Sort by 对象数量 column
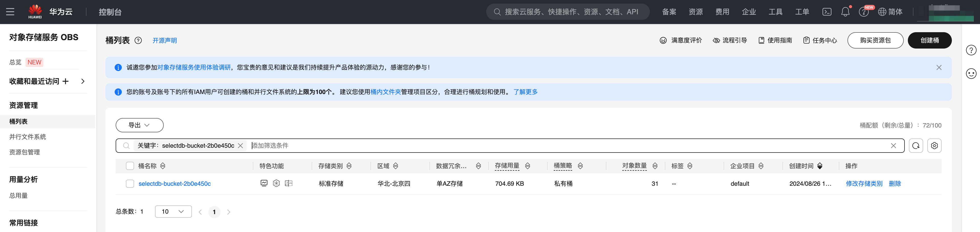980x232 pixels. point(655,166)
